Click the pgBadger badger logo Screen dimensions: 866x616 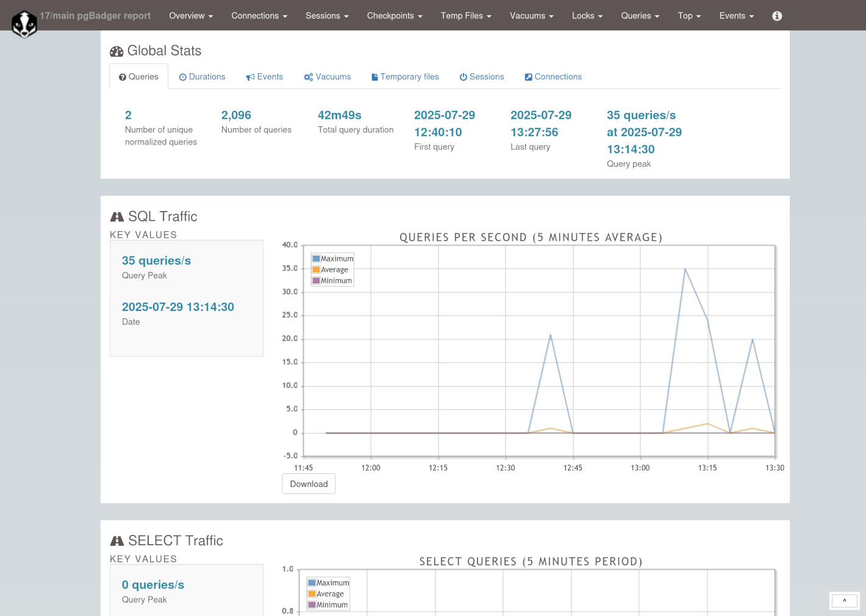click(x=24, y=24)
